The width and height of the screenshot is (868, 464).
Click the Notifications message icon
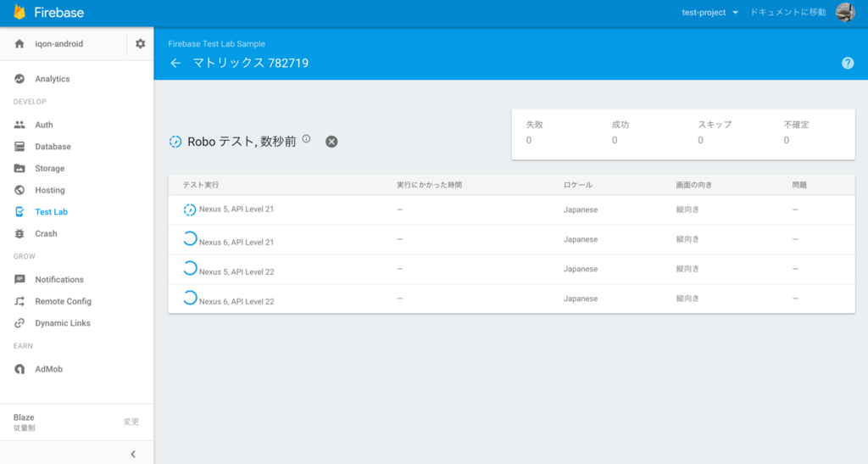19,280
